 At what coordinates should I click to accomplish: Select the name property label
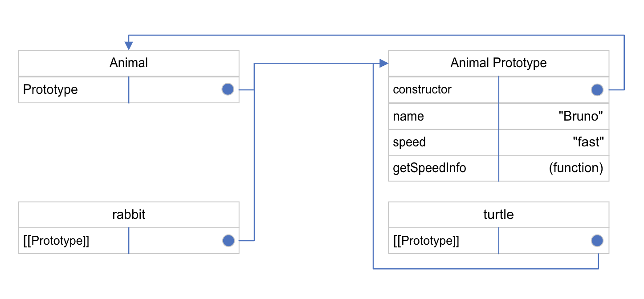[x=408, y=116]
